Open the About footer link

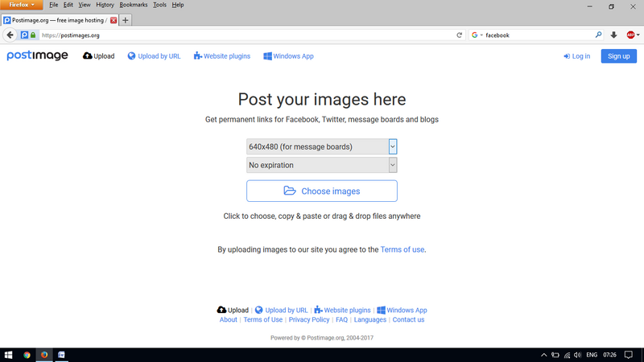click(x=228, y=319)
